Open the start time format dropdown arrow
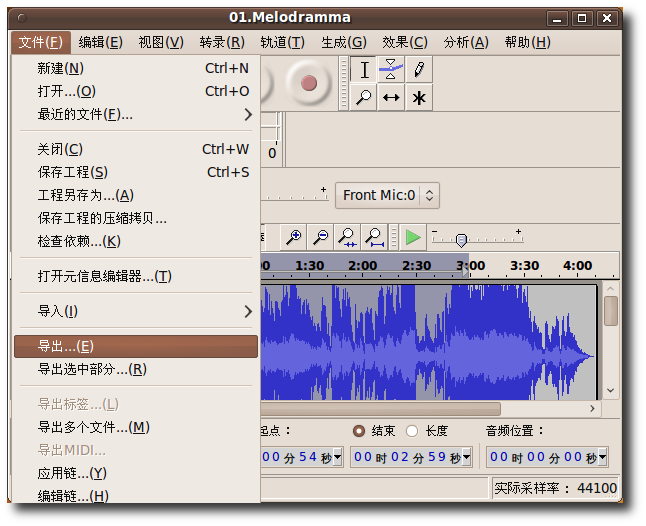The image size is (646, 526). pos(337,457)
